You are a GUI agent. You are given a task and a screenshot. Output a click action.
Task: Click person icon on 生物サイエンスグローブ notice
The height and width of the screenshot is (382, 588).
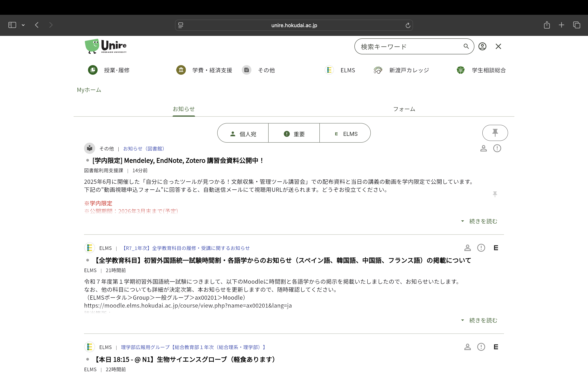click(467, 347)
